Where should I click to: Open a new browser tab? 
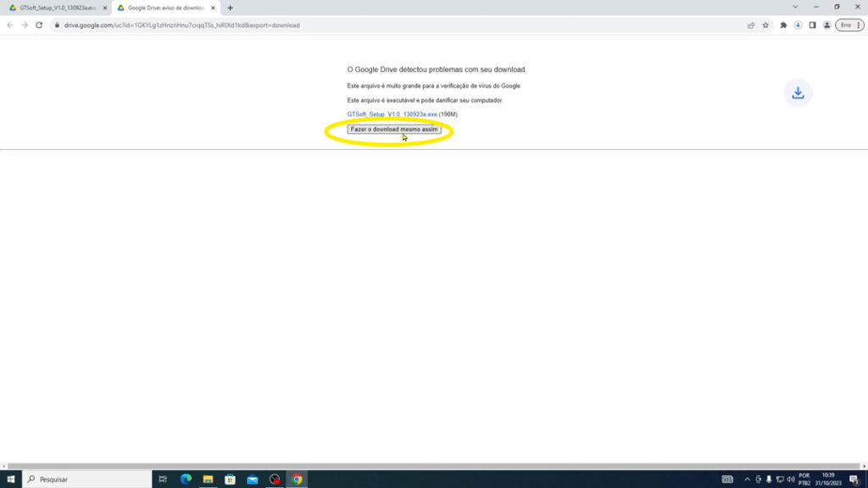231,8
